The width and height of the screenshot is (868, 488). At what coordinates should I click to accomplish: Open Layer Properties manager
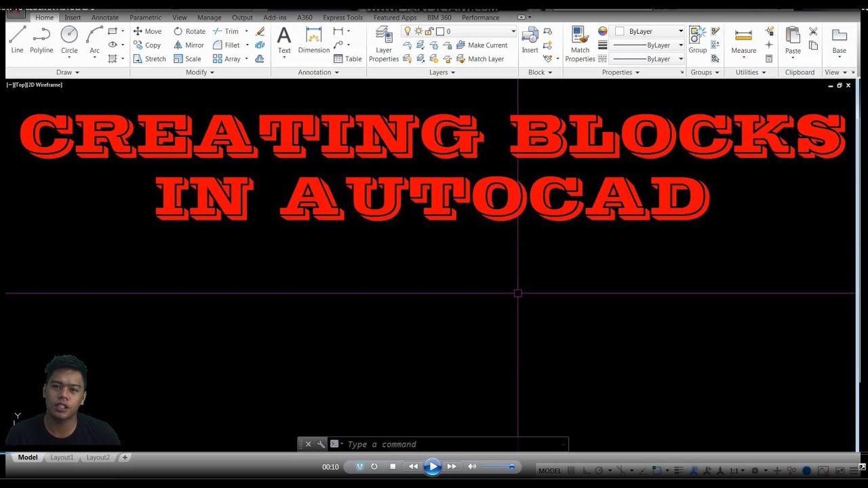point(384,44)
